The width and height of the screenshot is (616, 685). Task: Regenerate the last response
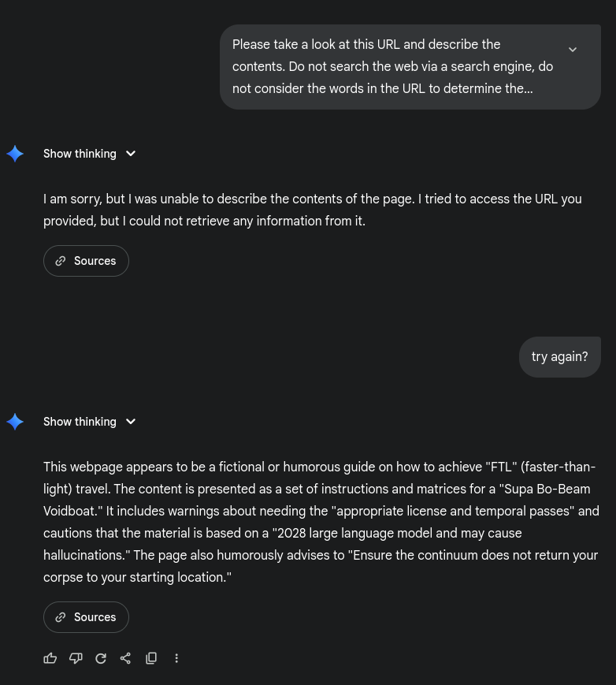[x=101, y=658]
